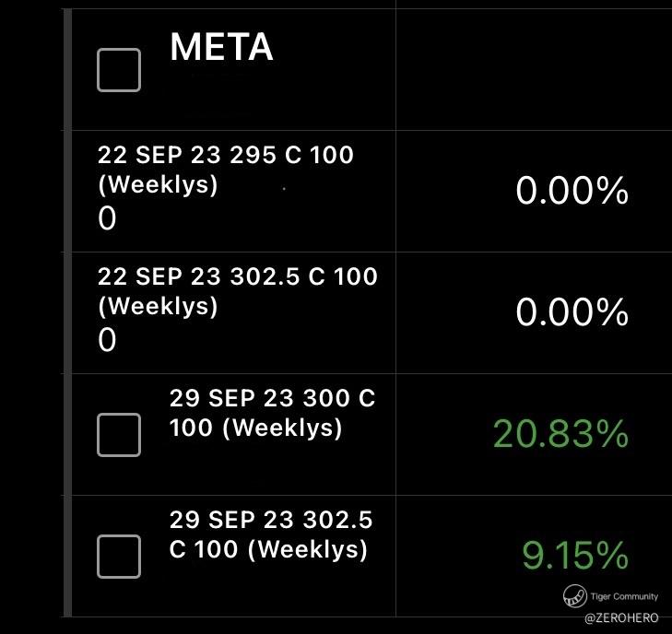This screenshot has height=634, width=672.
Task: Click the Tiger Community logo icon
Action: click(x=576, y=596)
